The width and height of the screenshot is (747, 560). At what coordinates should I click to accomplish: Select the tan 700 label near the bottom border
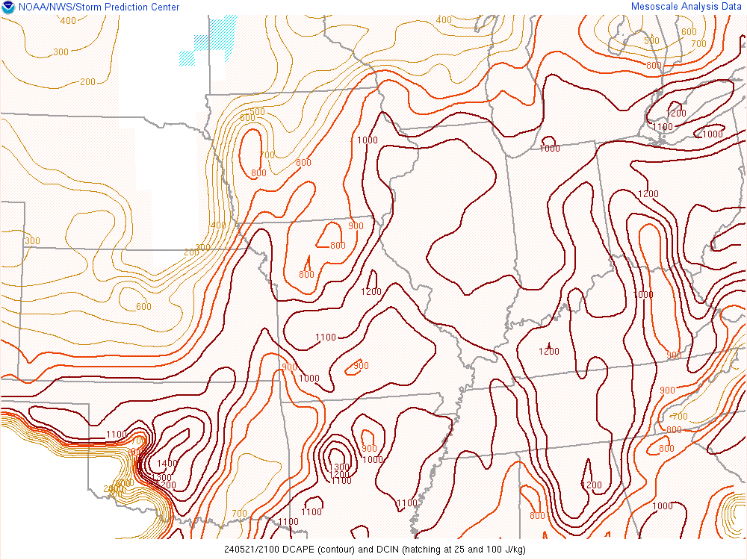(239, 514)
